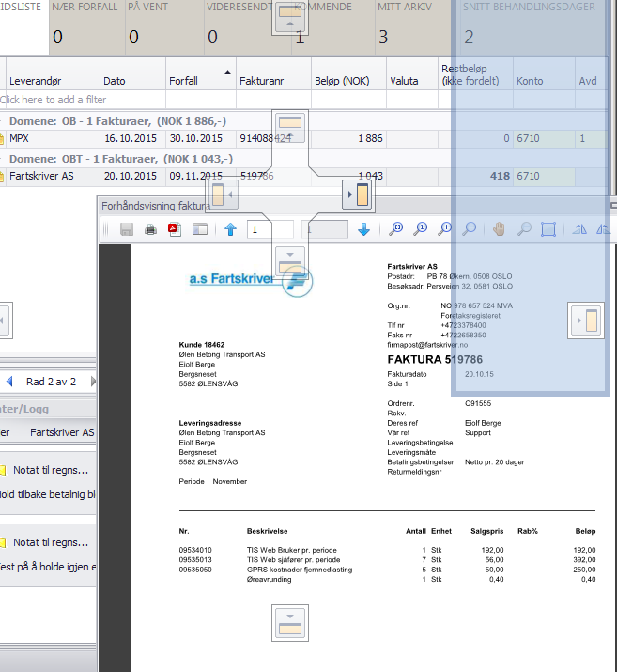Select the hand pan tool
Viewport: 617px width, 672px height.
point(500,229)
